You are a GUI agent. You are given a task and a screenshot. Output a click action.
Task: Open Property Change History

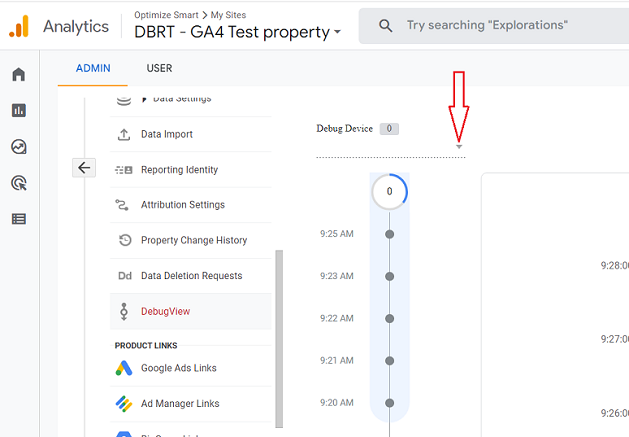pos(194,240)
